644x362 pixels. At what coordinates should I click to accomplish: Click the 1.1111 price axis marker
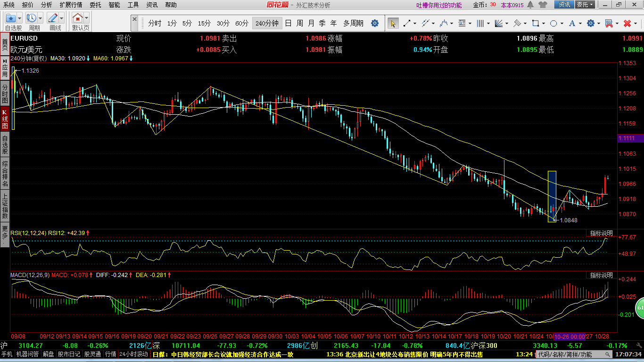click(630, 138)
